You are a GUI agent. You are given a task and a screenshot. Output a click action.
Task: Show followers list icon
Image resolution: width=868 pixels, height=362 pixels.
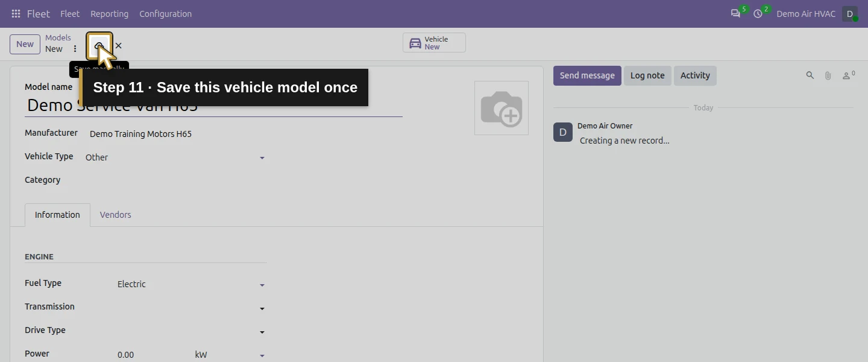848,75
